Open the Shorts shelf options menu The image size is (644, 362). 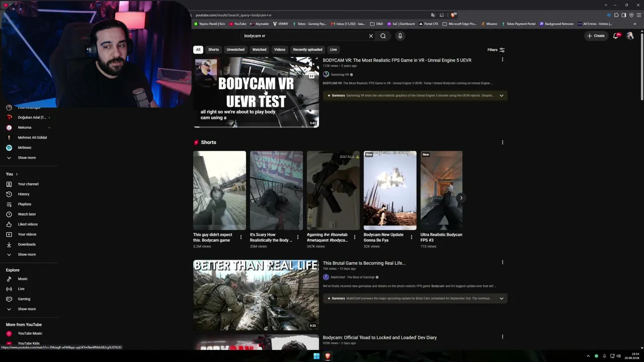(x=502, y=142)
